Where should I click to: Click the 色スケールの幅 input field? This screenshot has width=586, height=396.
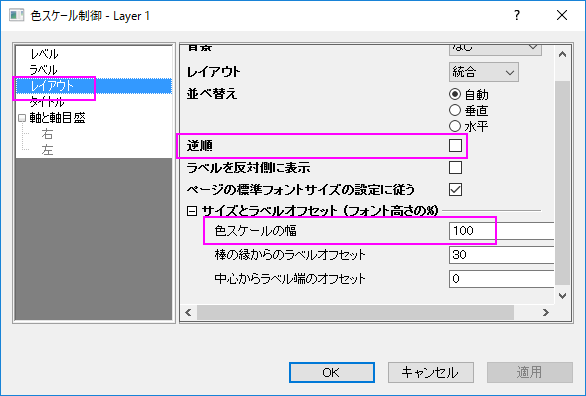click(x=502, y=231)
